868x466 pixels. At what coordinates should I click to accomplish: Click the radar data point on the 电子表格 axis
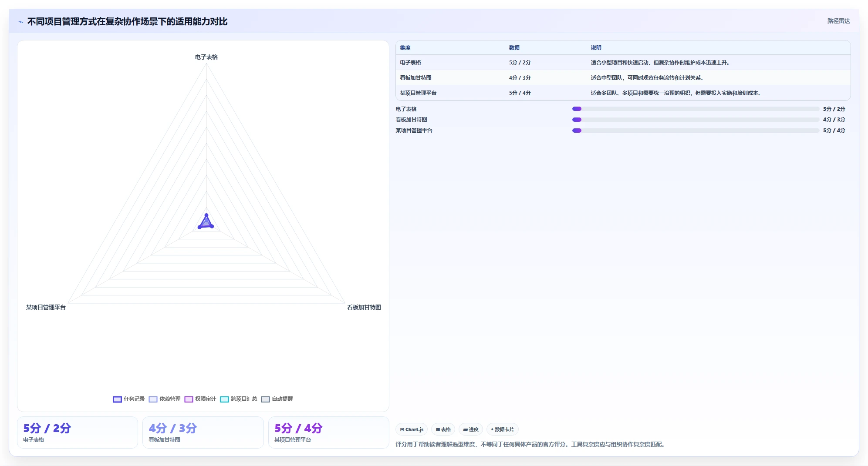(206, 215)
